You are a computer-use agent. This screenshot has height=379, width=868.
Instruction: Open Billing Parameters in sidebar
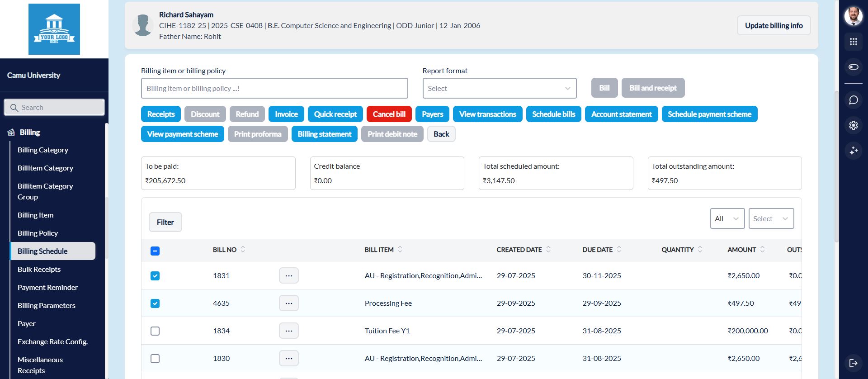(47, 306)
